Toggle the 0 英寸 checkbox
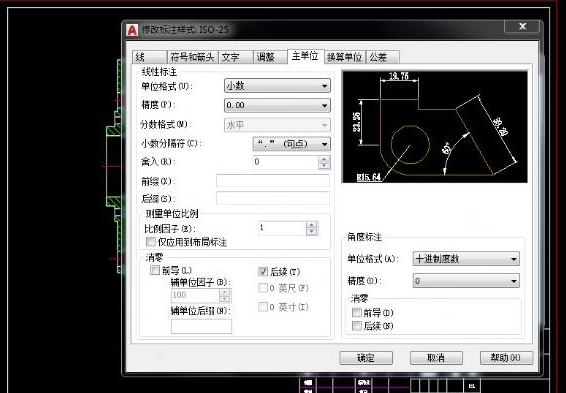Screen dimensions: 566x393 [263, 307]
